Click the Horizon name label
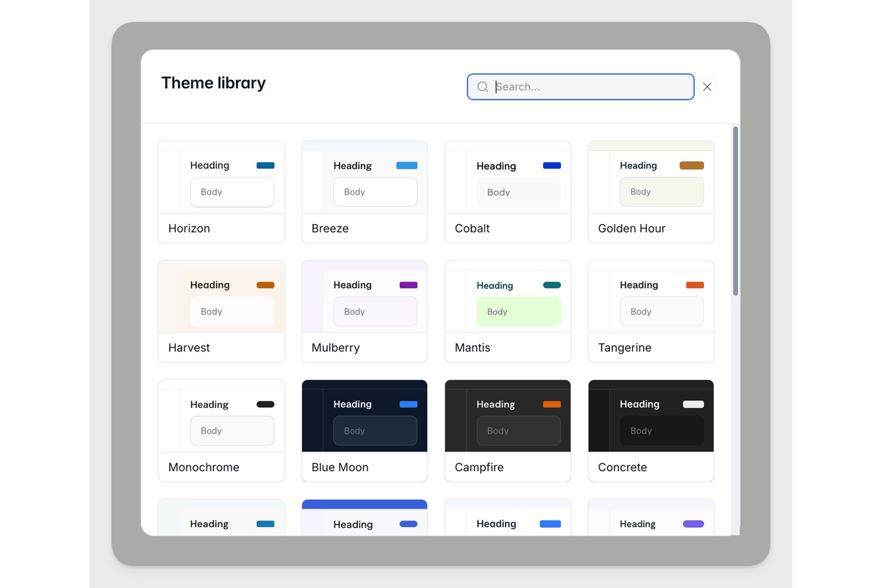 coord(189,229)
